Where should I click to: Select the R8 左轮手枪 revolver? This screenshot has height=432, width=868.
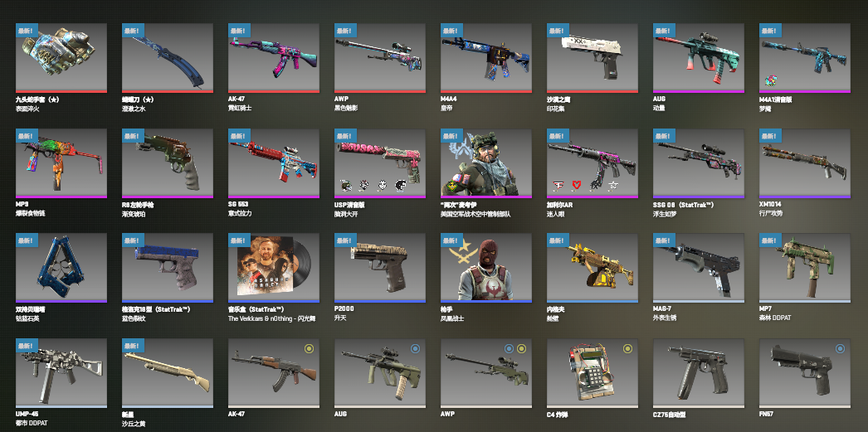click(168, 163)
